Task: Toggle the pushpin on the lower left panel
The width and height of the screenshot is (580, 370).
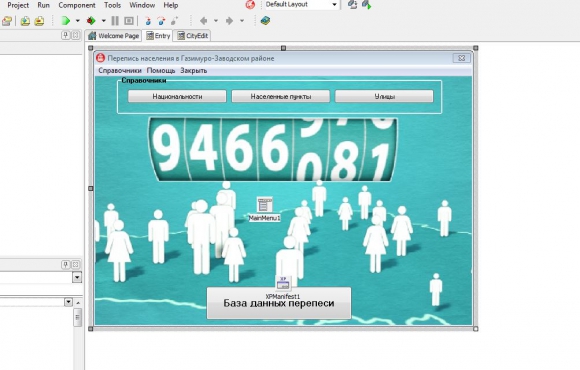Action: pyautogui.click(x=65, y=265)
